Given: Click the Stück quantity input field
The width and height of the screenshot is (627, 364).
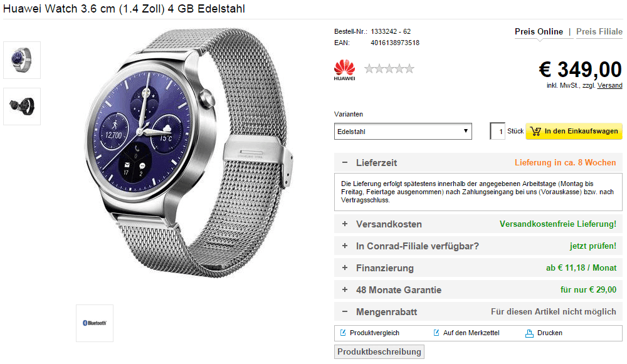Looking at the screenshot, I should point(497,131).
